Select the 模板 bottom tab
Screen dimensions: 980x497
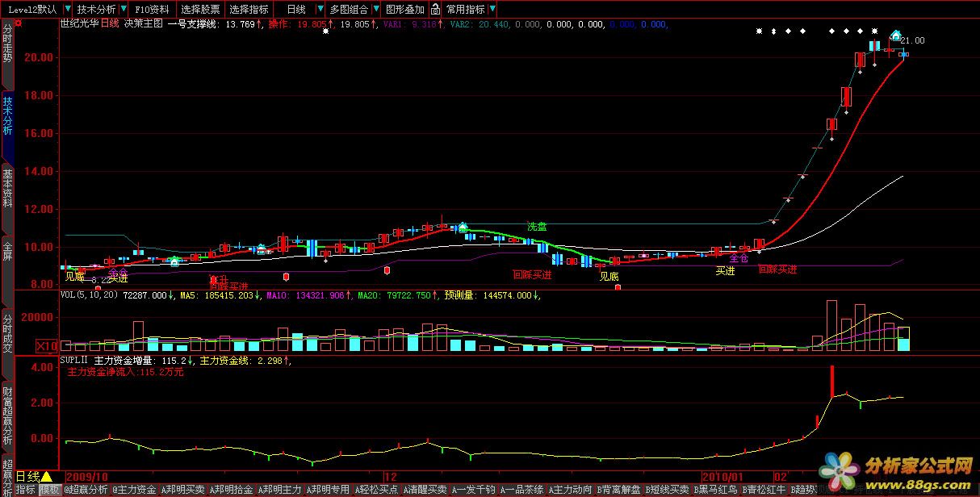coord(49,490)
